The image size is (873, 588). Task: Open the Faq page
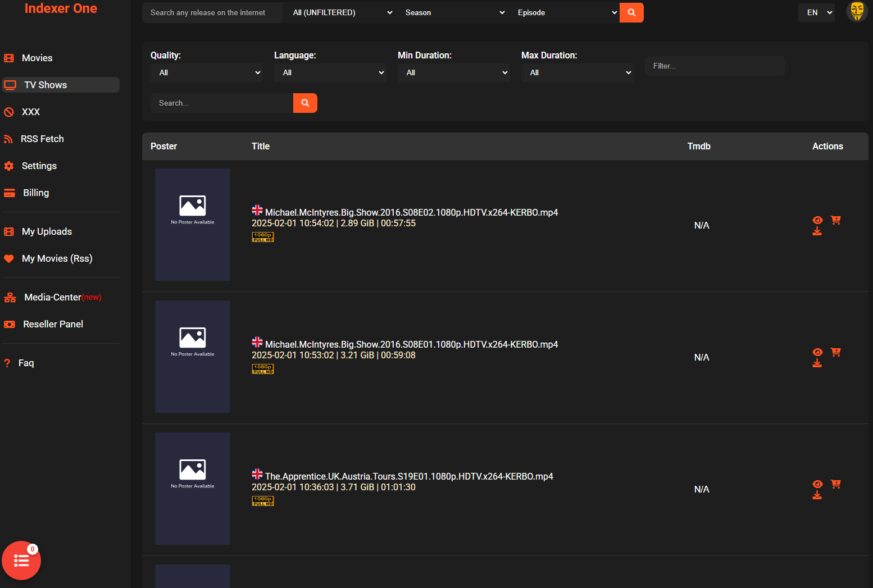61,363
